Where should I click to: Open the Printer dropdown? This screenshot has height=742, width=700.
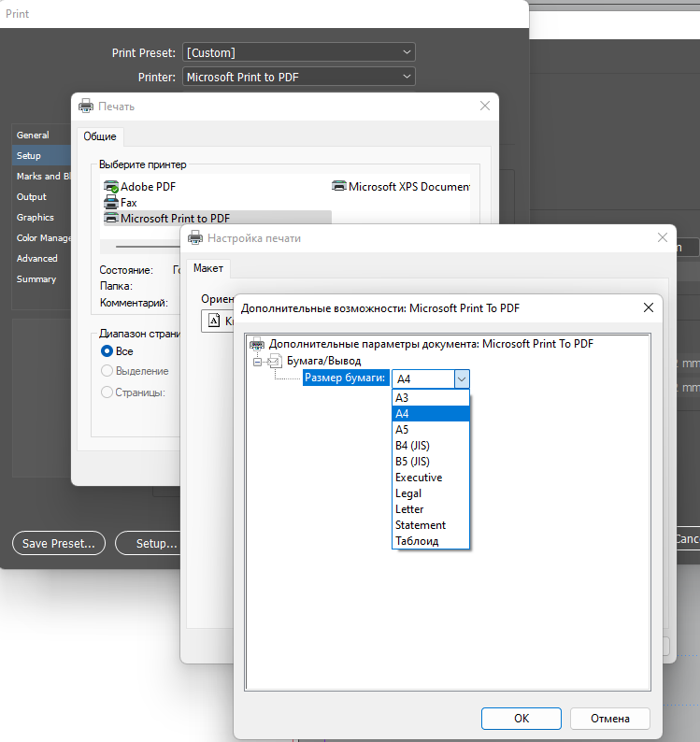[299, 77]
